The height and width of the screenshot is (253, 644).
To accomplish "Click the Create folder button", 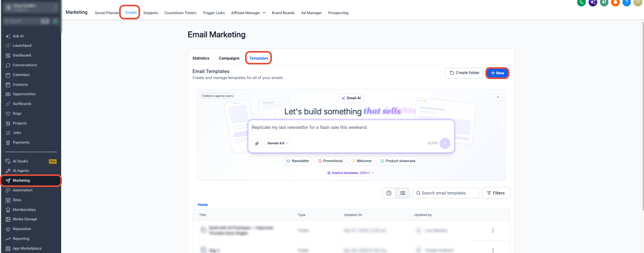I will click(464, 73).
